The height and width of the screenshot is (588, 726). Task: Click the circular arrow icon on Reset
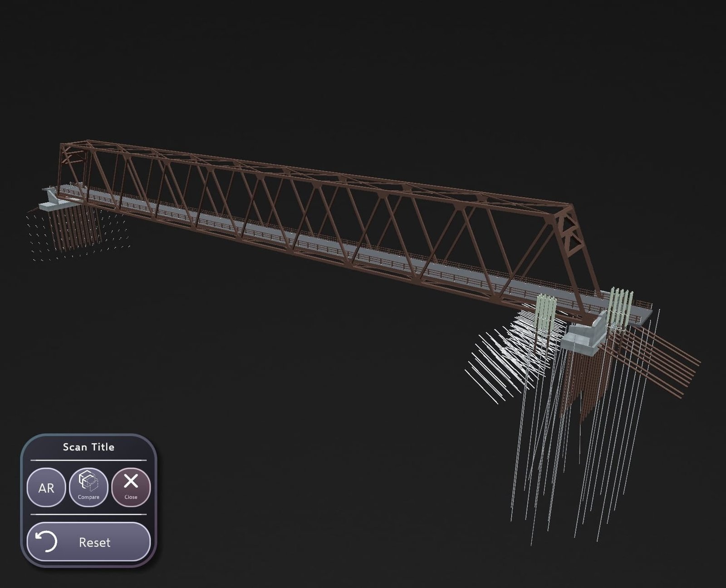46,541
